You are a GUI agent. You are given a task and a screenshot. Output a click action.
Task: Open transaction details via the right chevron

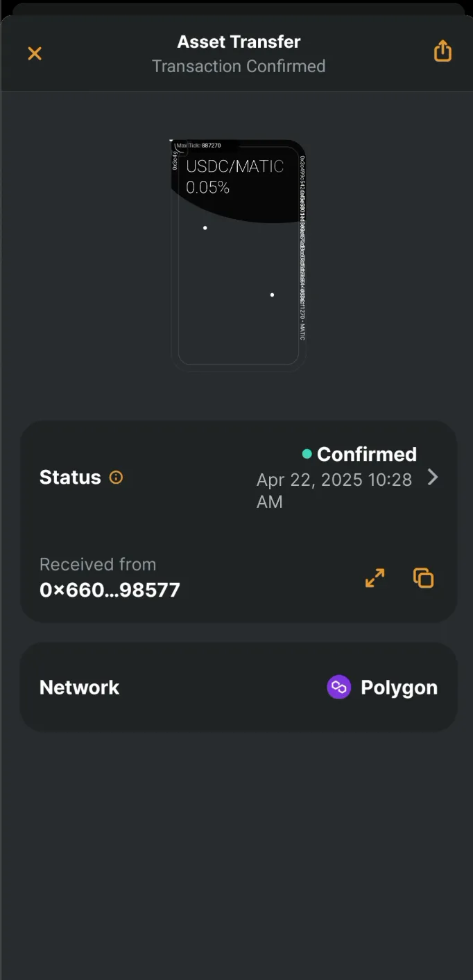click(432, 477)
